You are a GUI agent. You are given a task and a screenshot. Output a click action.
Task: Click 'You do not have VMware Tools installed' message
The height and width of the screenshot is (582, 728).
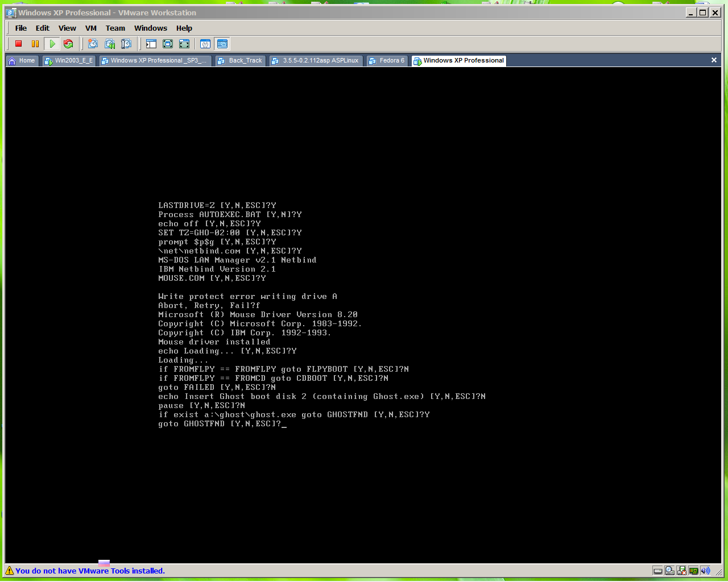pos(90,571)
